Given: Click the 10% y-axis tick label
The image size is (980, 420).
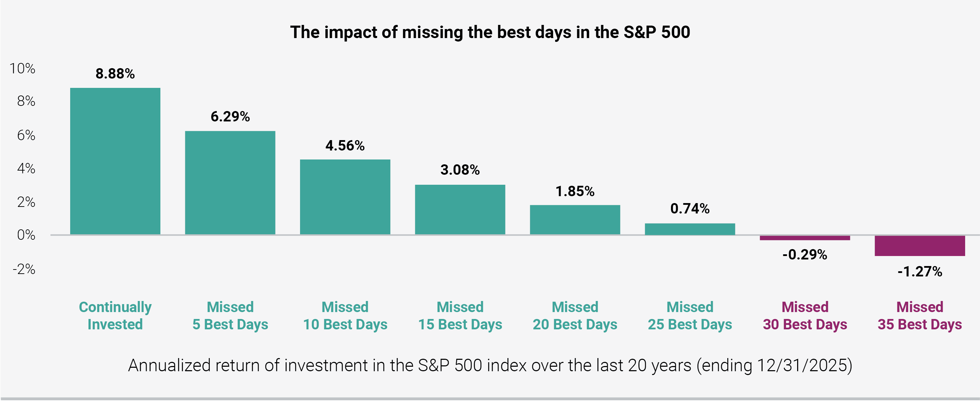Looking at the screenshot, I should click(x=22, y=69).
